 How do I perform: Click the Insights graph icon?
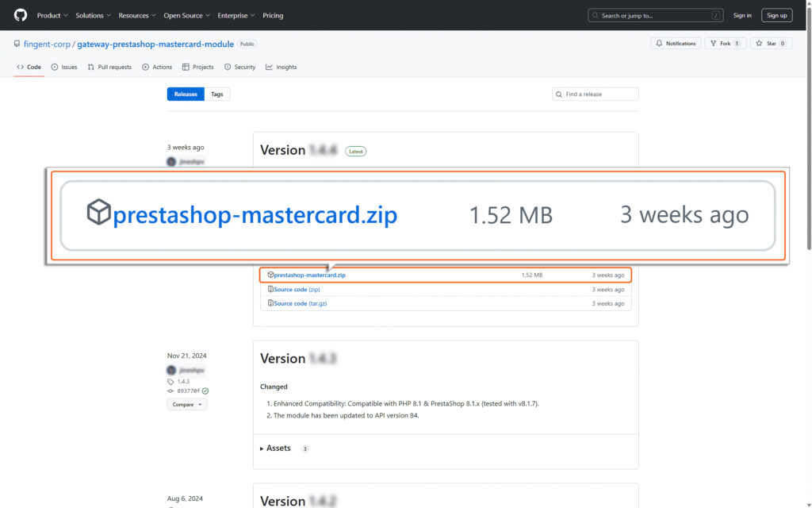[270, 67]
